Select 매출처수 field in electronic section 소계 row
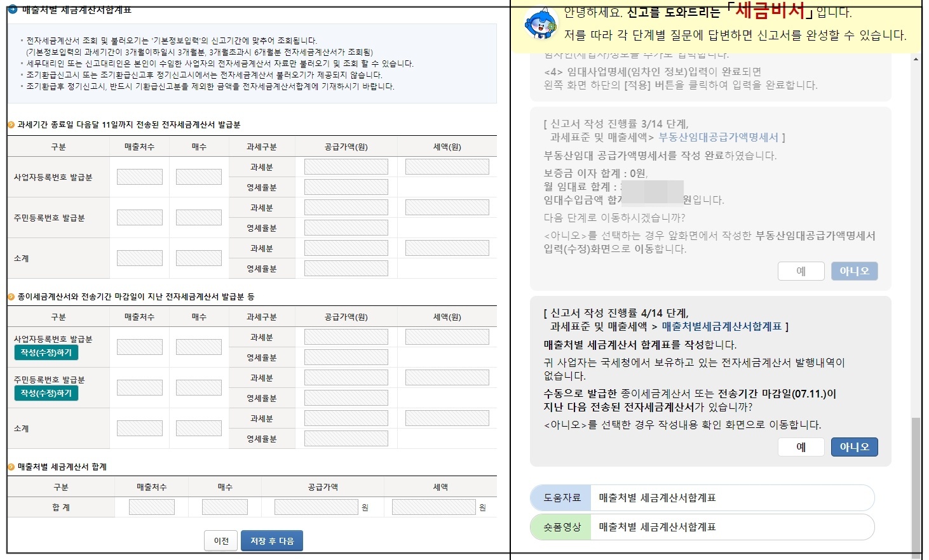Viewport: 929px width, 560px height. 140,258
